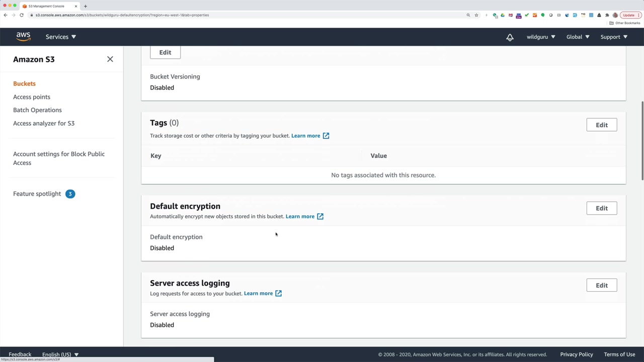Click external link icon in Server access logging
This screenshot has height=362, width=644.
point(278,294)
